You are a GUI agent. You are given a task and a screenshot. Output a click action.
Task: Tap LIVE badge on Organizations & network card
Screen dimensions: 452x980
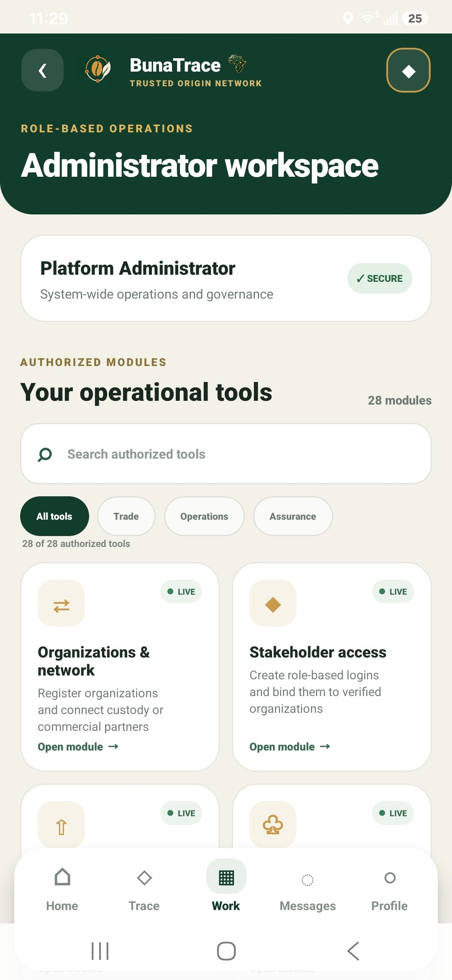click(181, 592)
